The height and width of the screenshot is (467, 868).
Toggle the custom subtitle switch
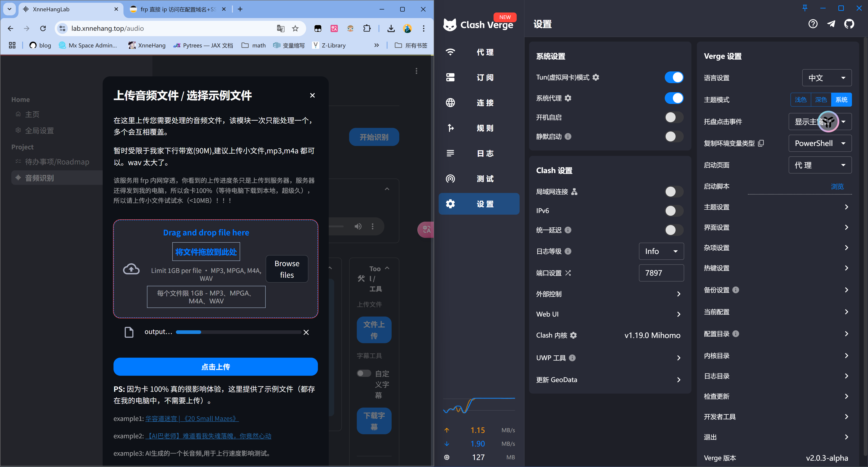(364, 373)
